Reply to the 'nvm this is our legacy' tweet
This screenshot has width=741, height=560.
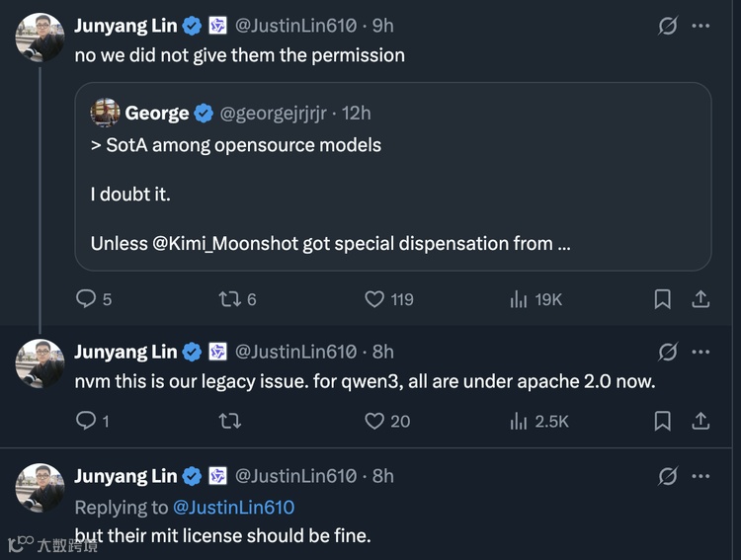tap(87, 421)
